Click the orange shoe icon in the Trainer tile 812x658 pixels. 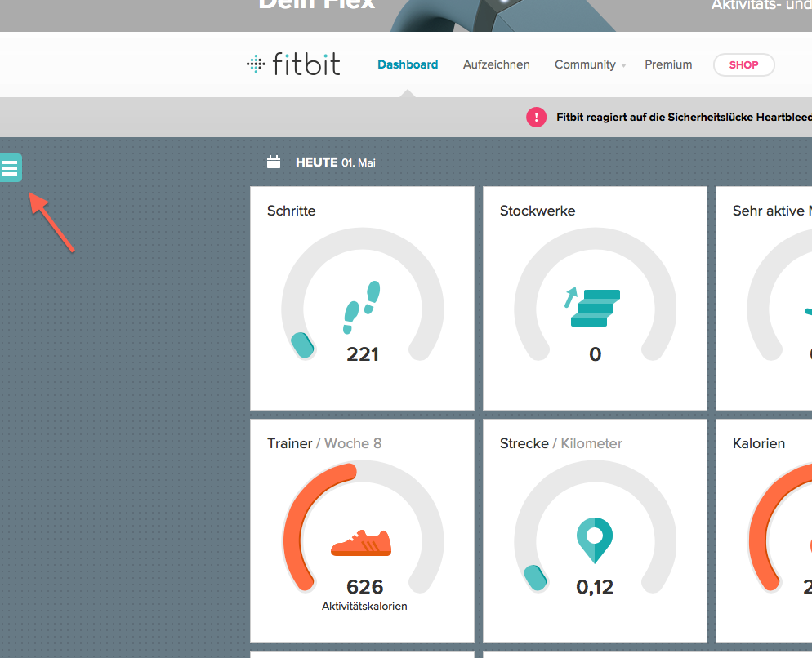(x=361, y=543)
